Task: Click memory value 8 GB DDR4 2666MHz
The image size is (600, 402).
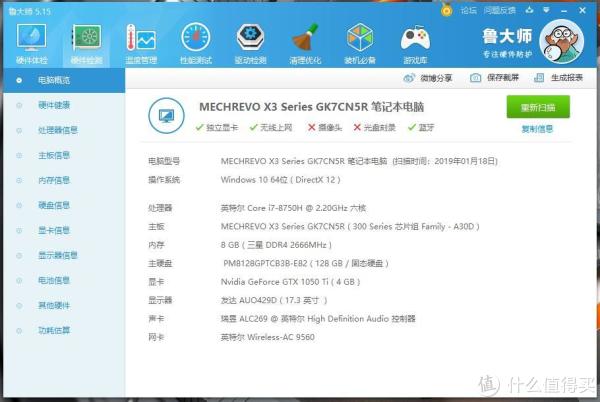Action: tap(276, 245)
